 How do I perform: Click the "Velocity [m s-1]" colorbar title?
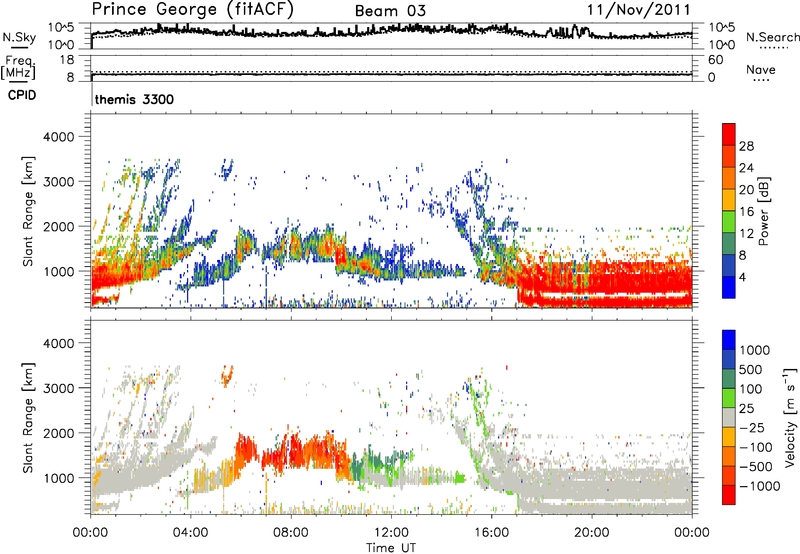point(790,417)
